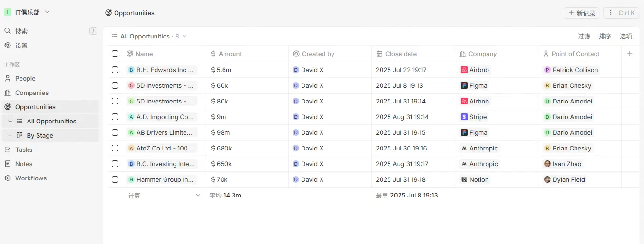The image size is (644, 244).
Task: Click the search magnifier icon in sidebar
Action: 8,31
